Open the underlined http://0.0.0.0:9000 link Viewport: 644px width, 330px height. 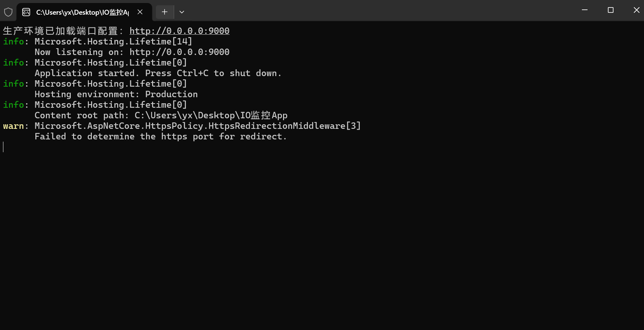(x=179, y=31)
